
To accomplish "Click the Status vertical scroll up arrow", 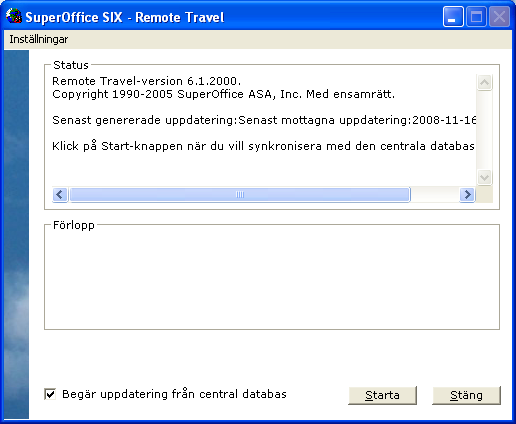I will click(x=484, y=82).
